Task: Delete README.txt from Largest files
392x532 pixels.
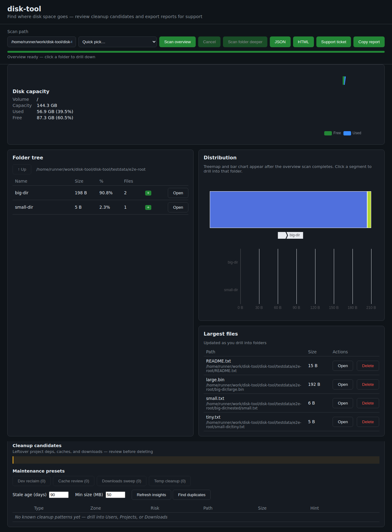Action: [368, 366]
